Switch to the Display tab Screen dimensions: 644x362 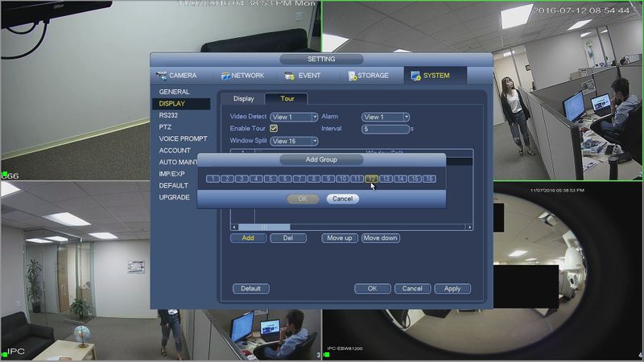243,99
